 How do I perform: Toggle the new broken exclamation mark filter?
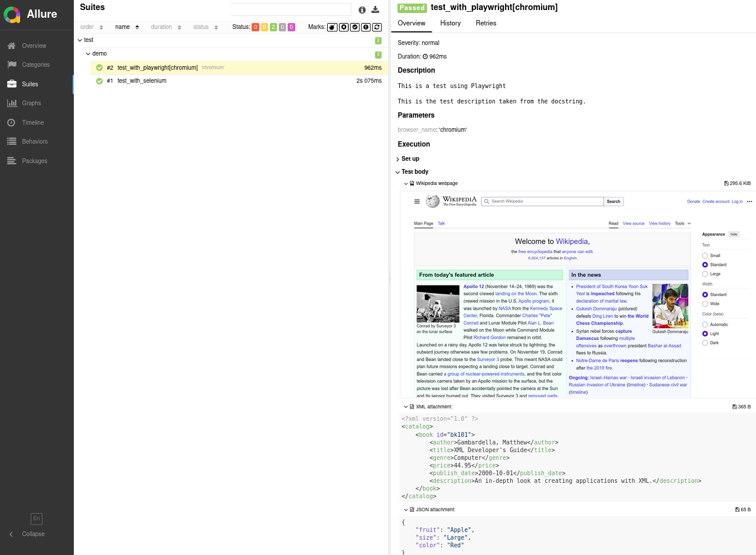click(366, 27)
